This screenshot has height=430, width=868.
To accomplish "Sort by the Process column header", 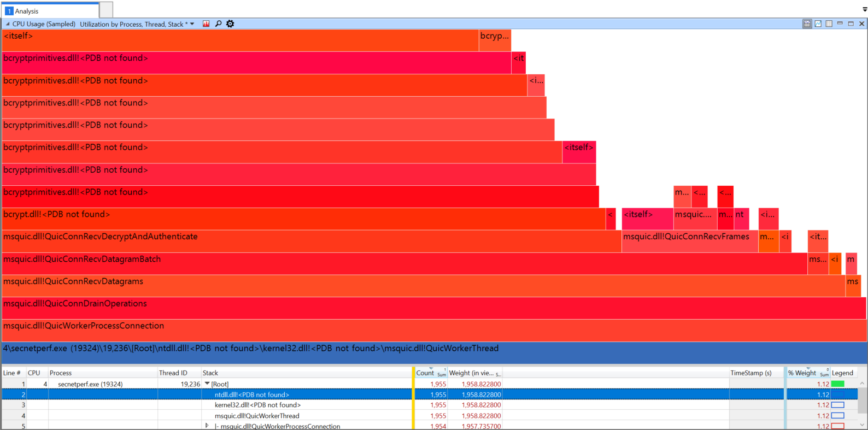I will tap(103, 373).
